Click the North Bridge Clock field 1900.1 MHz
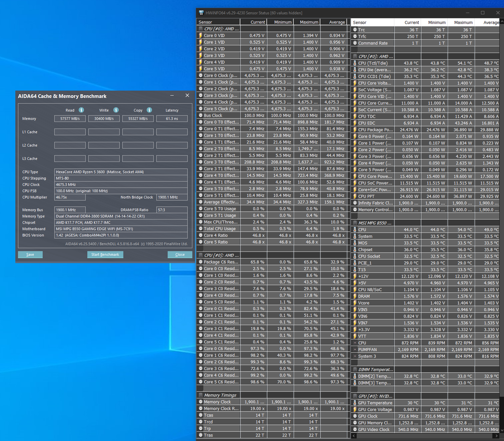504x441 pixels. click(x=172, y=197)
